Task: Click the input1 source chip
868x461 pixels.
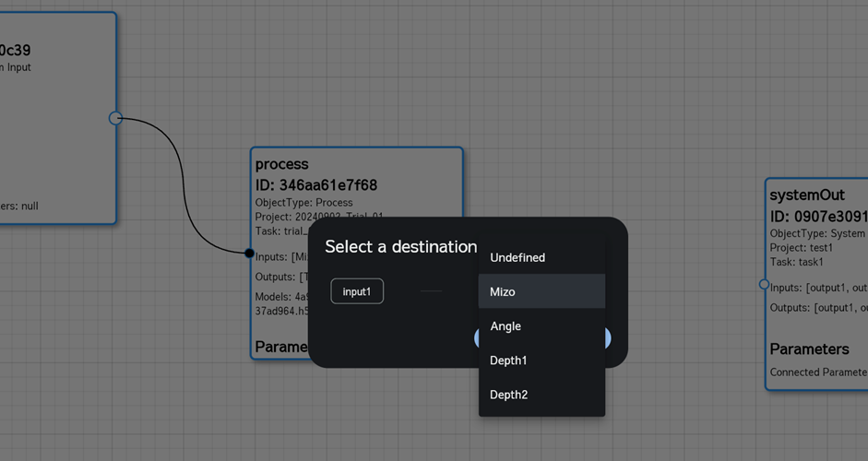Action: tap(357, 291)
